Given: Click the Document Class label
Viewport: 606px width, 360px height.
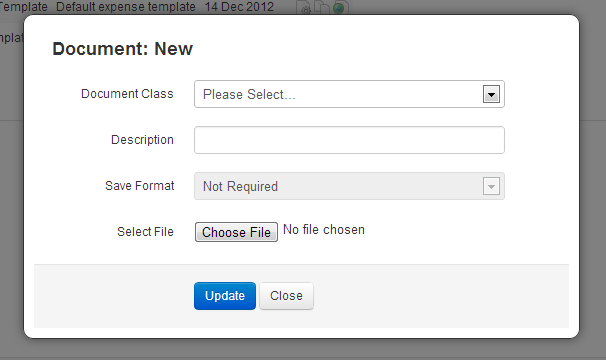Looking at the screenshot, I should pos(127,94).
